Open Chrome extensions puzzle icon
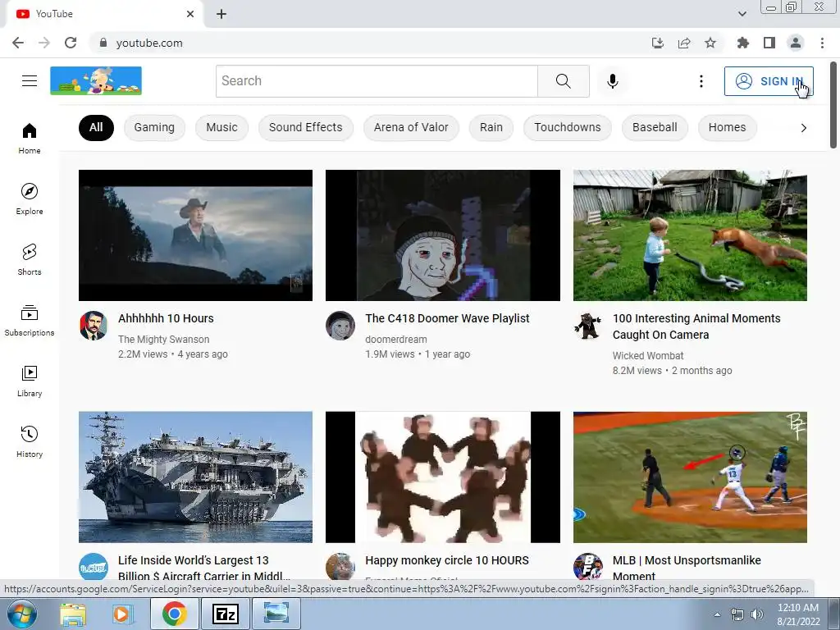Image resolution: width=840 pixels, height=630 pixels. click(742, 43)
